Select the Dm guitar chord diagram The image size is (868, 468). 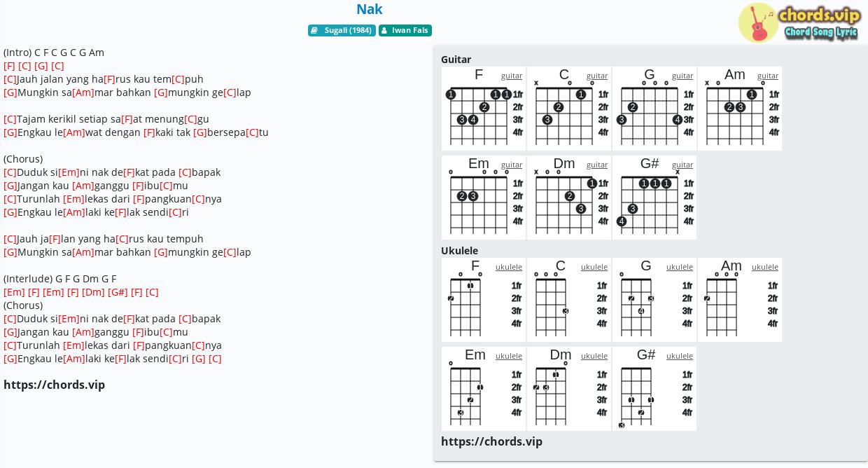click(569, 198)
